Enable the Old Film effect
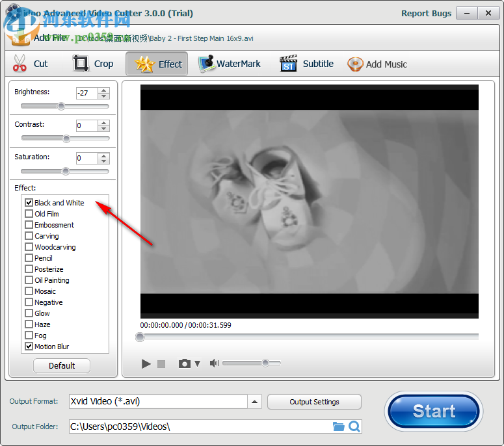The height and width of the screenshot is (446, 504). pyautogui.click(x=29, y=213)
